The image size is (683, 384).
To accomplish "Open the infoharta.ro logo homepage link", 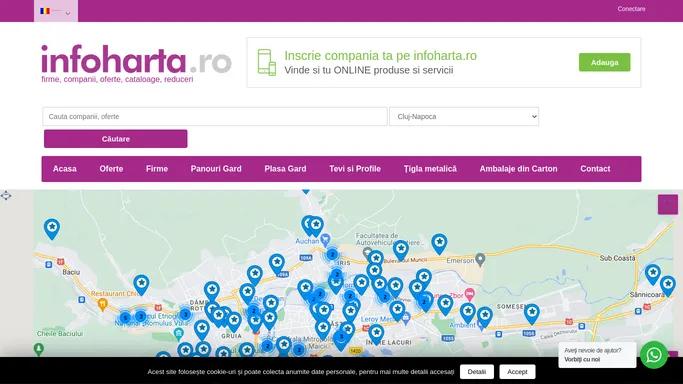I will point(136,63).
